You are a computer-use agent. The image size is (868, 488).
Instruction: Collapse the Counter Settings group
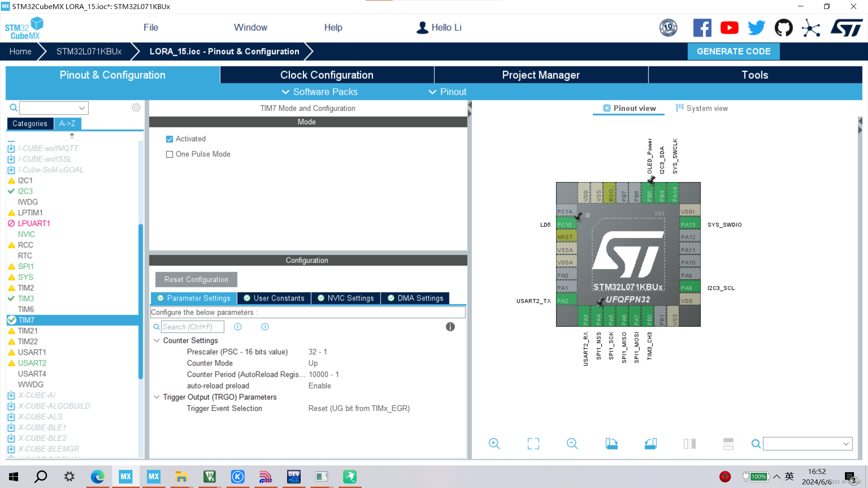pyautogui.click(x=157, y=341)
